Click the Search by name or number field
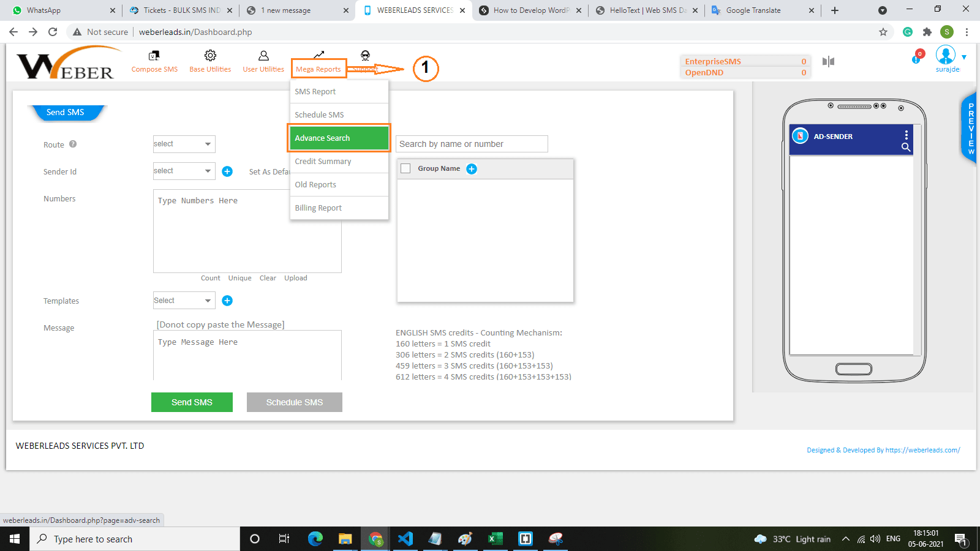This screenshot has width=980, height=551. pyautogui.click(x=472, y=144)
